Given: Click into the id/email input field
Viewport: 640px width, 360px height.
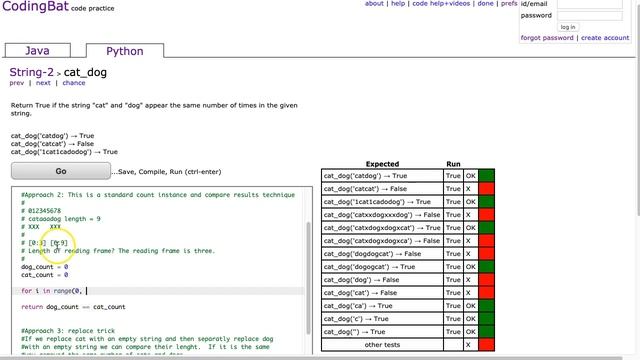Looking at the screenshot, I should [590, 4].
